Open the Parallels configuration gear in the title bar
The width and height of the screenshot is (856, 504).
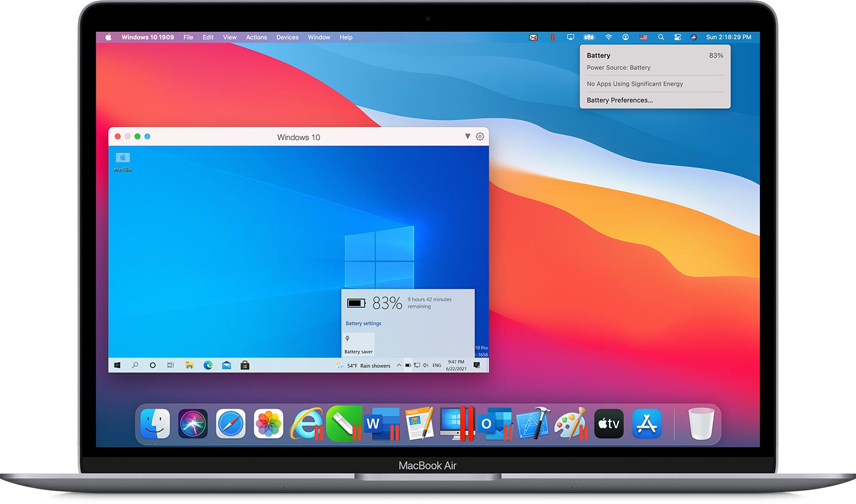(x=480, y=136)
